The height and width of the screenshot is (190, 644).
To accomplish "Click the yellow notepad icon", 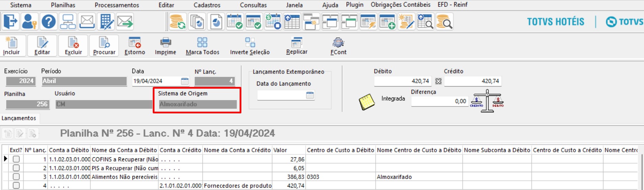I will pyautogui.click(x=367, y=102).
